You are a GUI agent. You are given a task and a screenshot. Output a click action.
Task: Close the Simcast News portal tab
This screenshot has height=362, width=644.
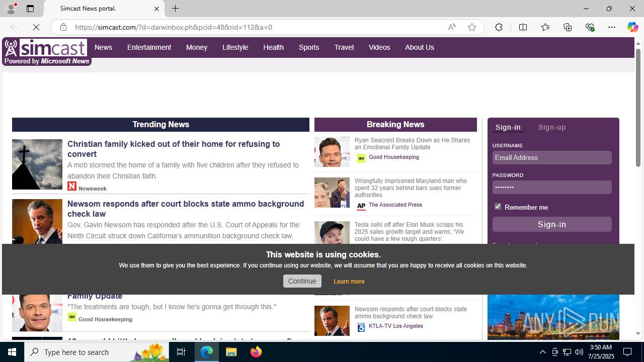pyautogui.click(x=156, y=9)
